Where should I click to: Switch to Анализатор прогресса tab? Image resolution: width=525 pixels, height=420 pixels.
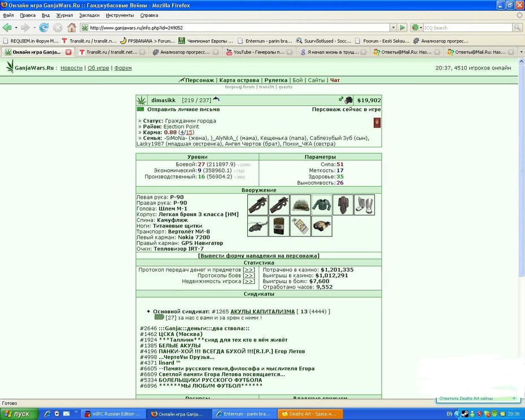click(x=185, y=52)
